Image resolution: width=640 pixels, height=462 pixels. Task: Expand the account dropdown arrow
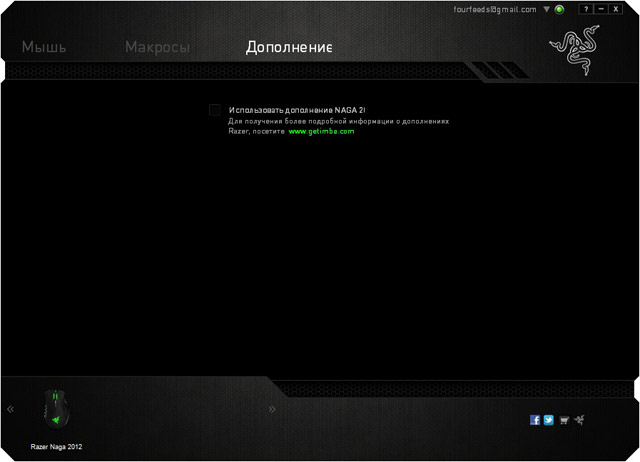(x=546, y=9)
